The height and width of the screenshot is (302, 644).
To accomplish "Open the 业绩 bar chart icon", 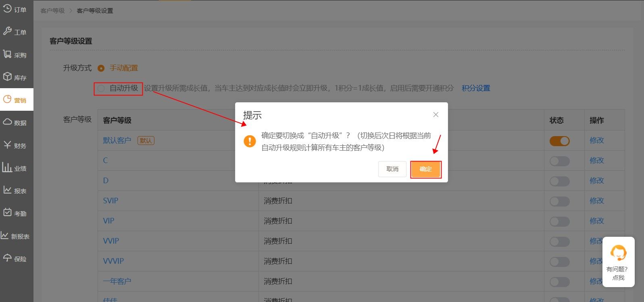I will click(x=7, y=167).
